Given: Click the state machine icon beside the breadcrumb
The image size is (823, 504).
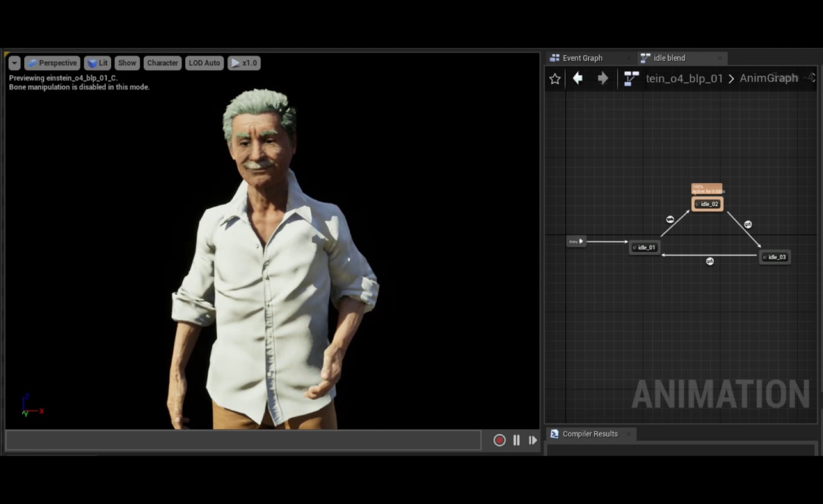Looking at the screenshot, I should point(631,79).
